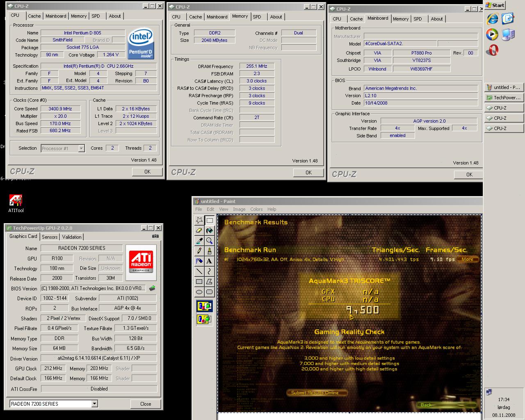Screen dimensions: 525x420
Task: Click the GPU Clock value 212 MHz
Action: [x=53, y=368]
